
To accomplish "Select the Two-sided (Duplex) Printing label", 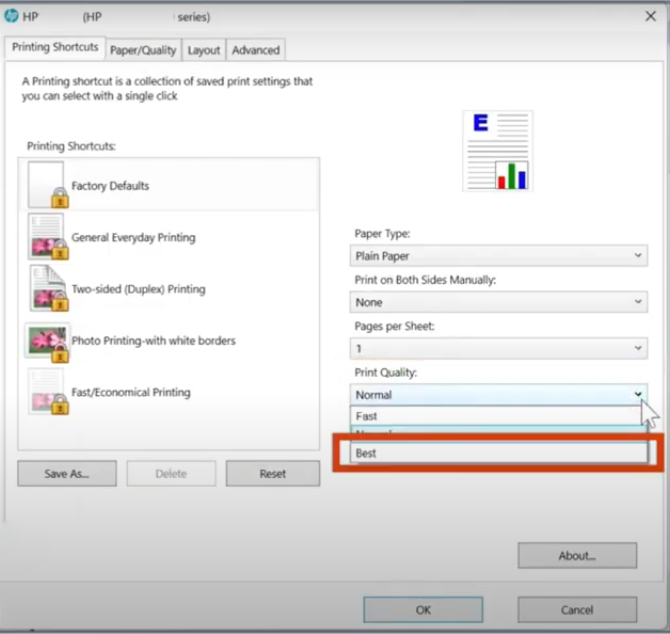I will click(x=138, y=289).
